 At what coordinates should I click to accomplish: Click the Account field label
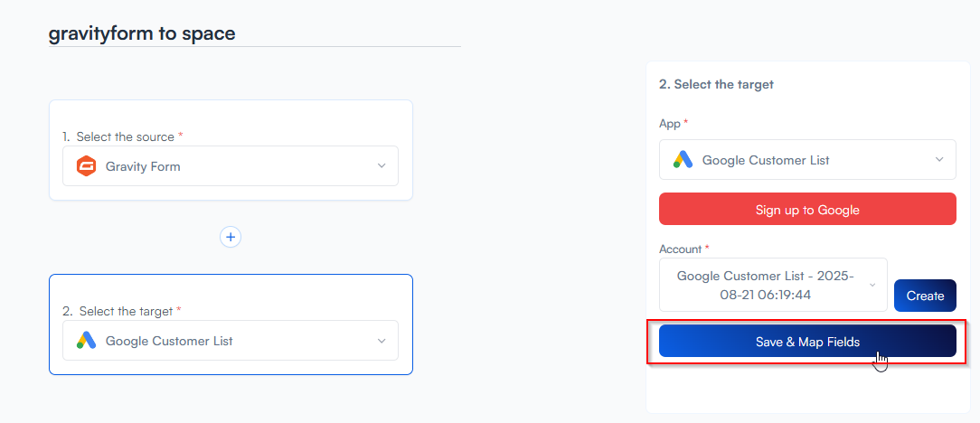pos(680,249)
